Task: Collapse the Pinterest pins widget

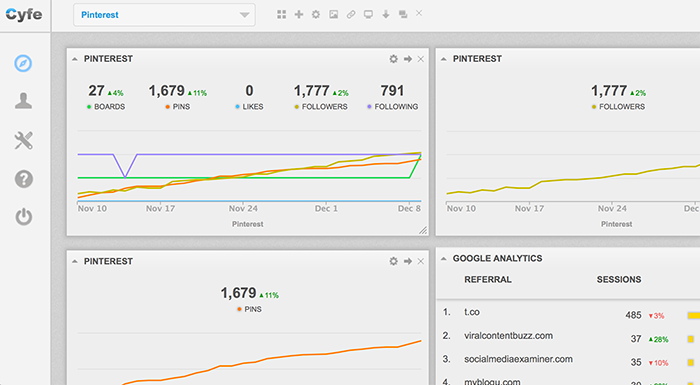Action: coord(75,261)
